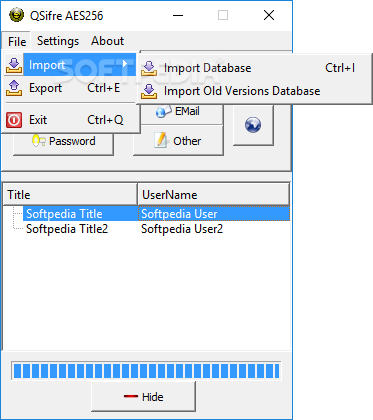Viewport: 373px width, 420px height.
Task: Click the EMail button
Action: (178, 112)
